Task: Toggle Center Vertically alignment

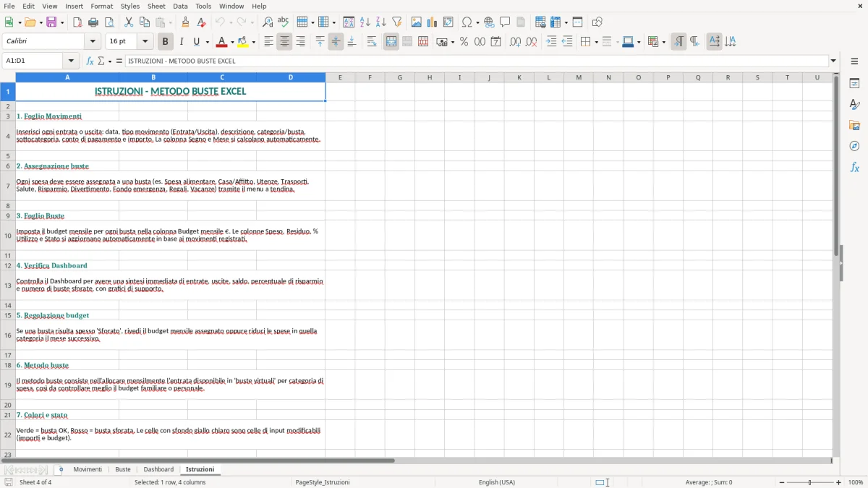Action: click(336, 42)
